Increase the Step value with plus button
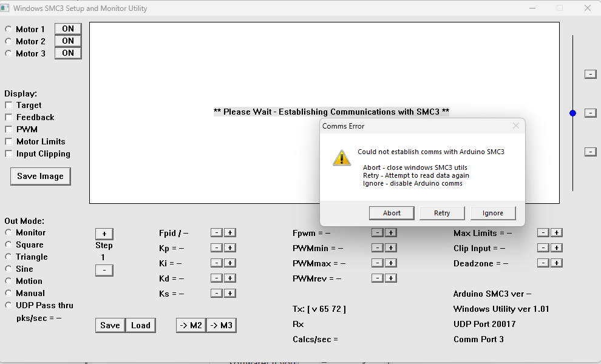The width and height of the screenshot is (601, 364). point(104,234)
